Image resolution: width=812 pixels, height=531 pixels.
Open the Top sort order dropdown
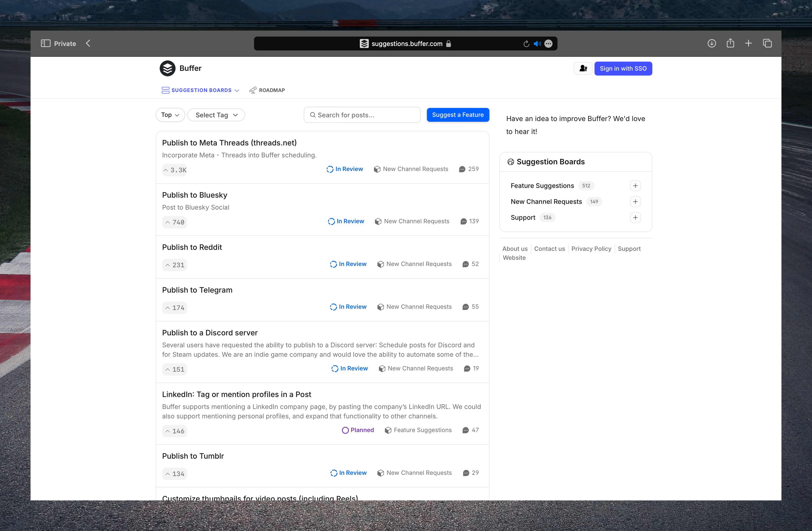170,115
